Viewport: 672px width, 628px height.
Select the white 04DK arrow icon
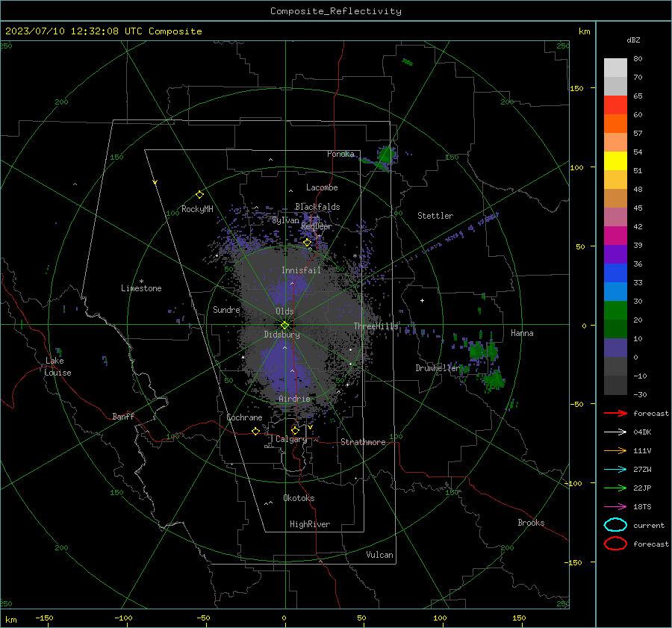tap(615, 432)
